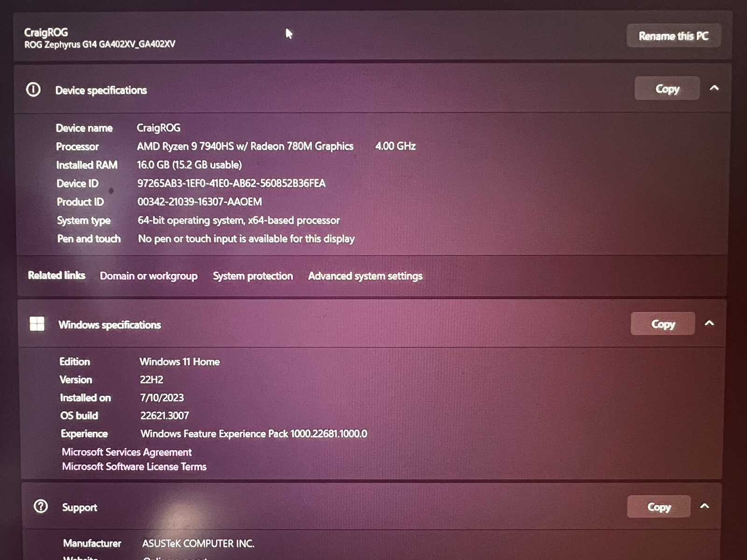The height and width of the screenshot is (560, 747).
Task: Select the Installed on date 7/10/2023
Action: click(162, 398)
